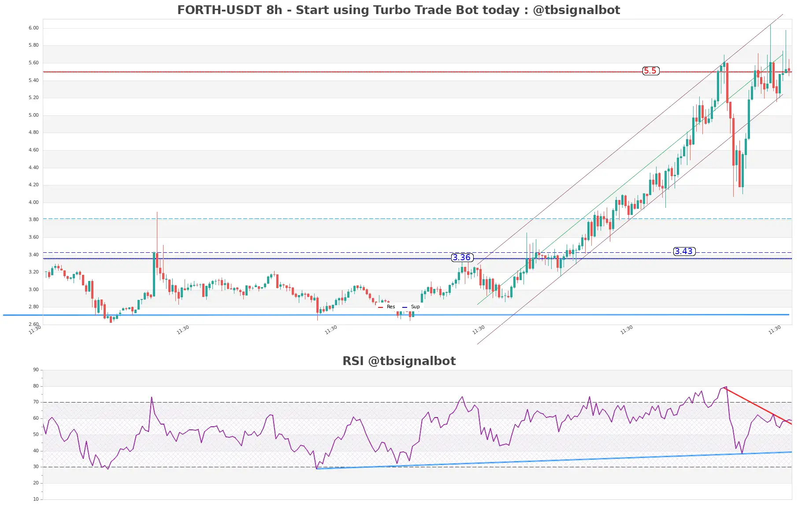798x532 pixels.
Task: Click the 80 RSI axis label
Action: [36, 386]
